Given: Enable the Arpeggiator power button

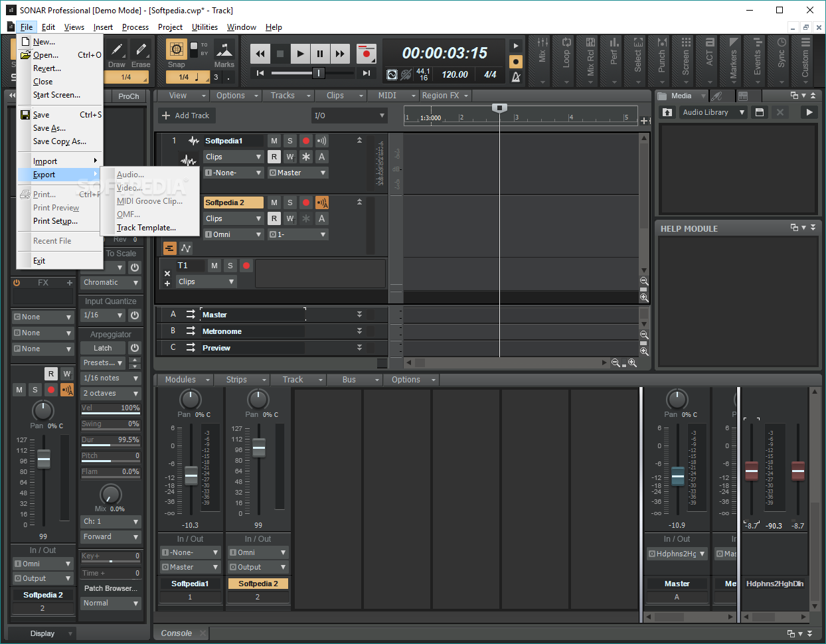Looking at the screenshot, I should pyautogui.click(x=135, y=348).
